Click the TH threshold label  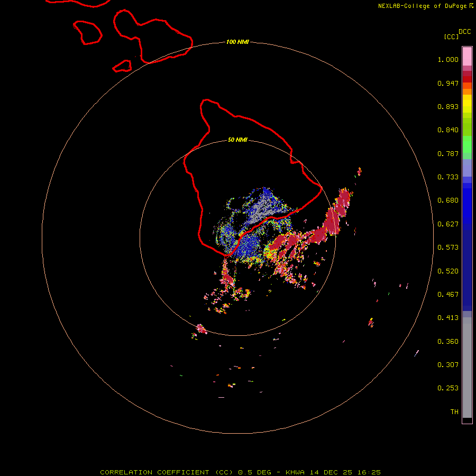point(454,412)
